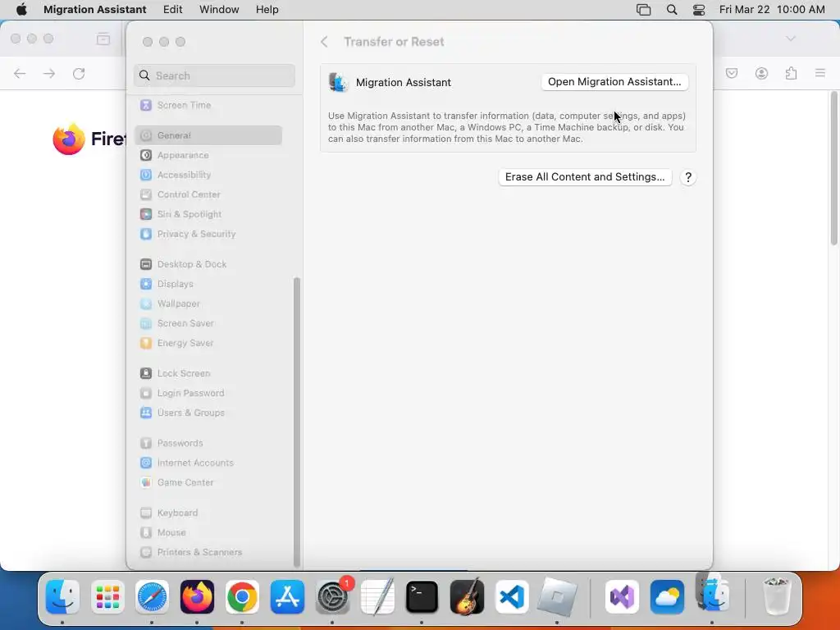Click Firefox tab overview icon
The height and width of the screenshot is (630, 840).
(x=103, y=39)
